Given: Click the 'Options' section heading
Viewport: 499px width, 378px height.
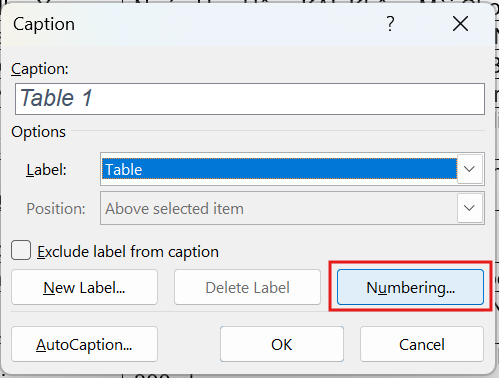Looking at the screenshot, I should click(38, 132).
